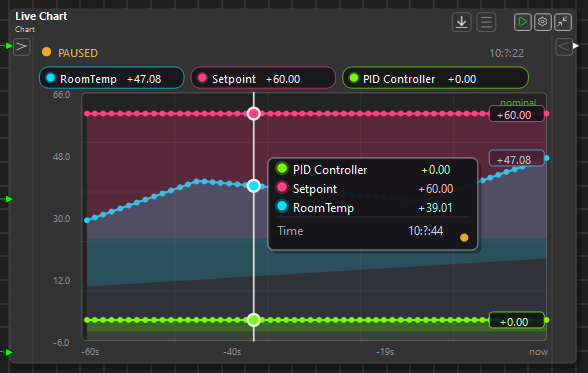Click the Live Chart title

click(41, 16)
